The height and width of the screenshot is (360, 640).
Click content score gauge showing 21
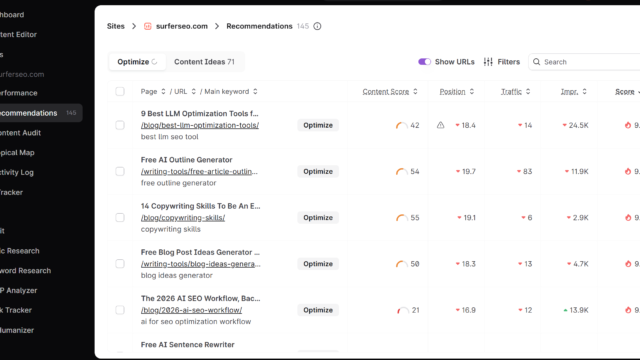pos(402,310)
